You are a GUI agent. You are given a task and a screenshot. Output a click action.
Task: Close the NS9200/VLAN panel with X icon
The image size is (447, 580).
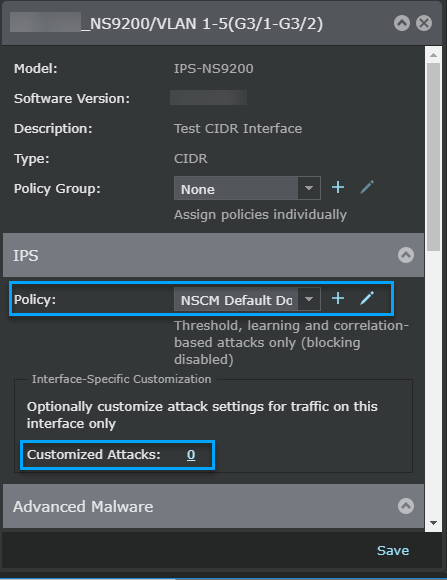424,23
